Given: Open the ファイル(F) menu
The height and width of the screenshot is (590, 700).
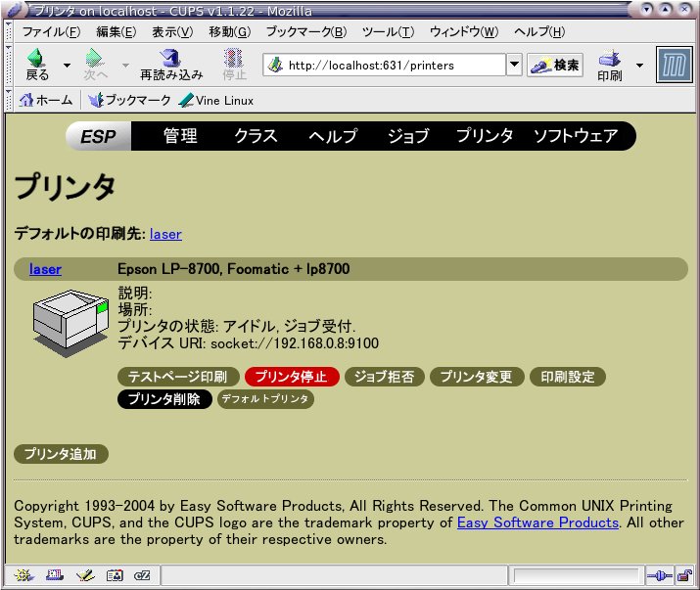Looking at the screenshot, I should click(51, 31).
